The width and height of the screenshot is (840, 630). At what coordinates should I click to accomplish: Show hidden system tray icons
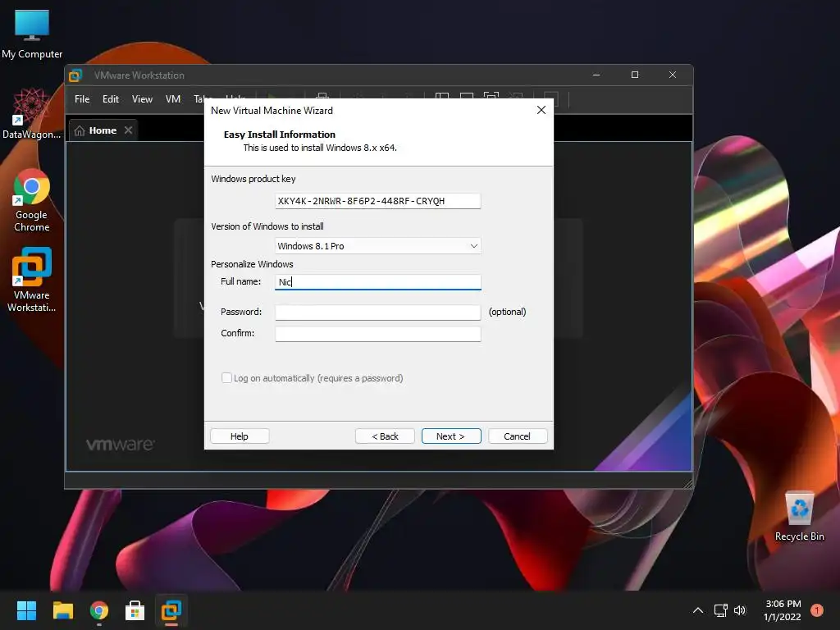pyautogui.click(x=698, y=610)
